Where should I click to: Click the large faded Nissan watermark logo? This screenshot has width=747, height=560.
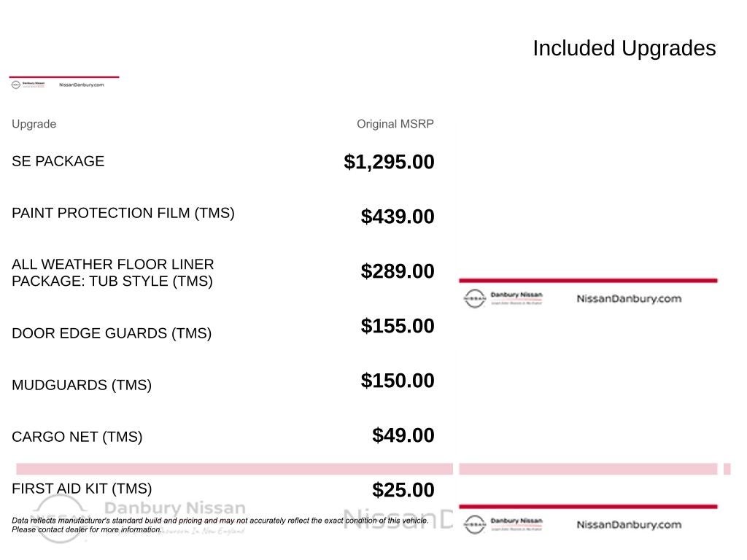click(60, 518)
